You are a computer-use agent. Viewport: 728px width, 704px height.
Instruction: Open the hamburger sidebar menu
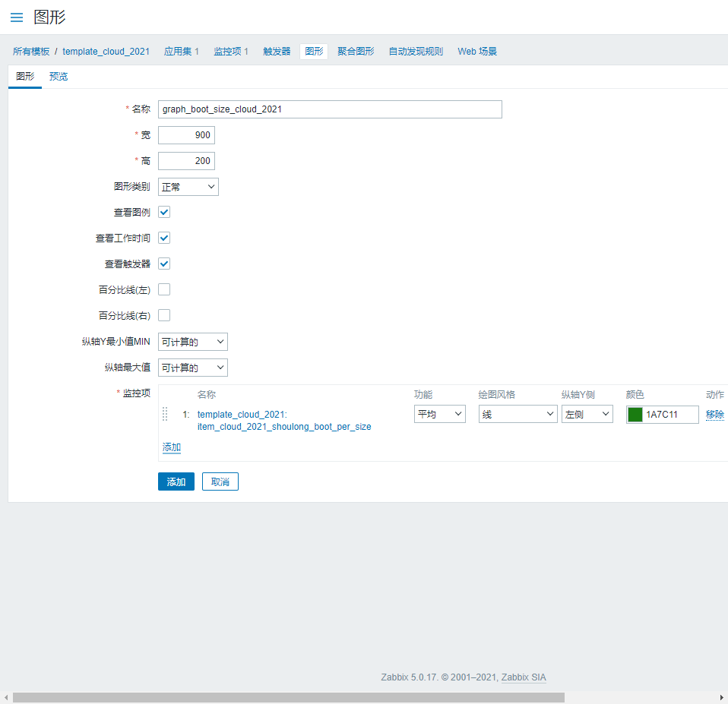click(x=16, y=17)
